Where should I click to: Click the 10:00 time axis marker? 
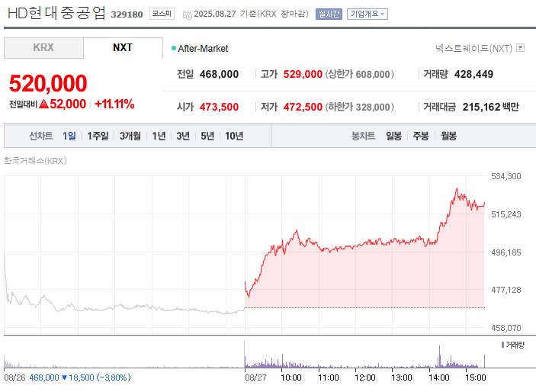coord(291,378)
